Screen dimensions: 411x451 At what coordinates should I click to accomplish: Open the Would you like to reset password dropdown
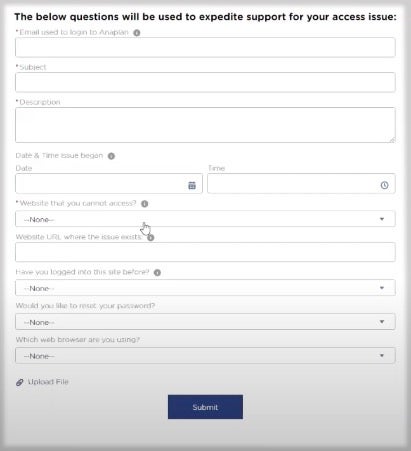point(205,322)
